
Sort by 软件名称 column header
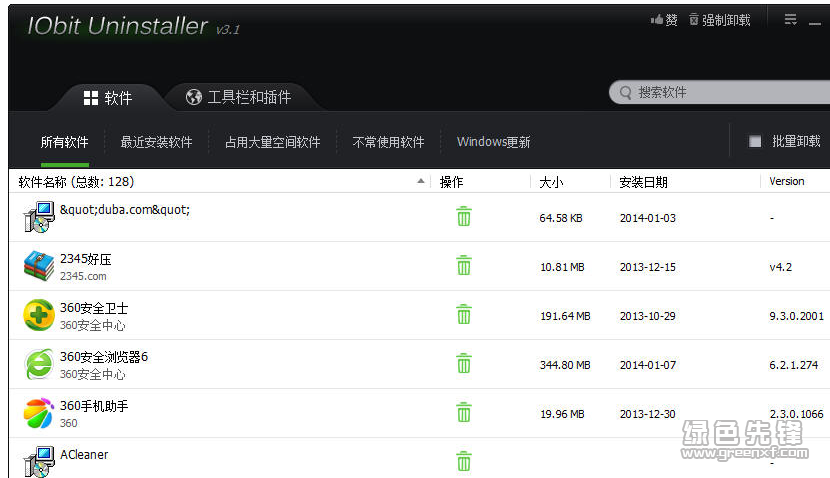(x=76, y=182)
